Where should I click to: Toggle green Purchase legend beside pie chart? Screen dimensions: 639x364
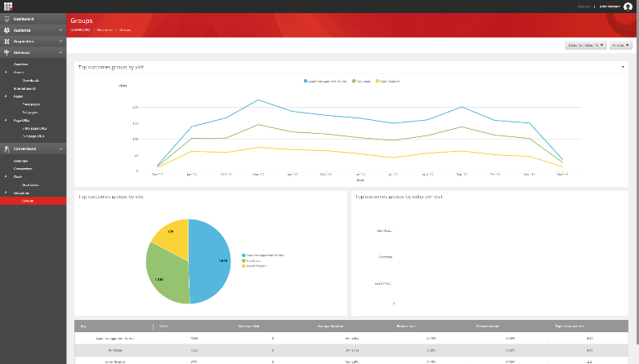coord(252,260)
